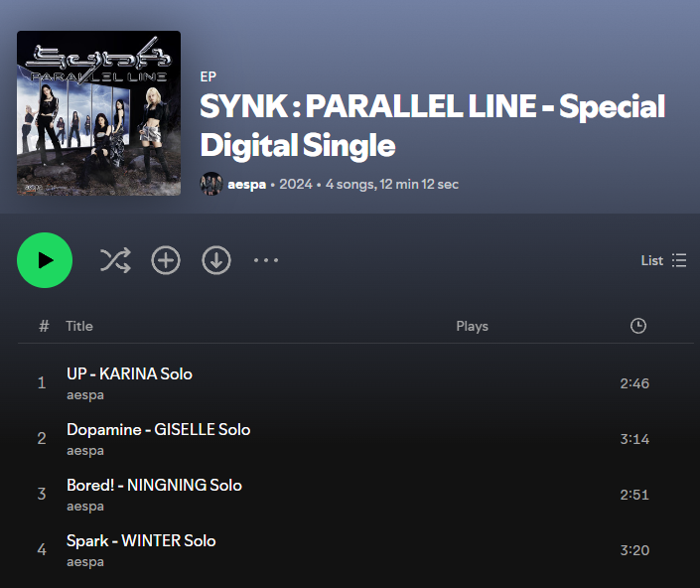Screen dimensions: 700x588
Task: Click aespa artist under UP track
Action: click(85, 395)
